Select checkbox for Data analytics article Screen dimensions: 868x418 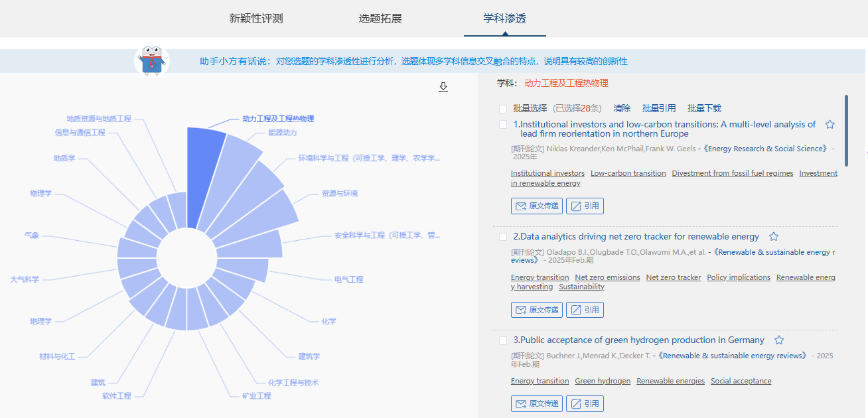click(x=503, y=237)
